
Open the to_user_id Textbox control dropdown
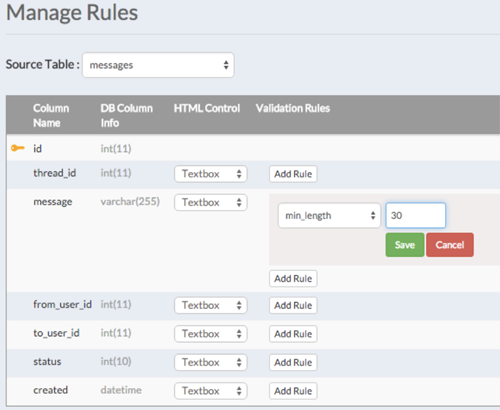211,334
